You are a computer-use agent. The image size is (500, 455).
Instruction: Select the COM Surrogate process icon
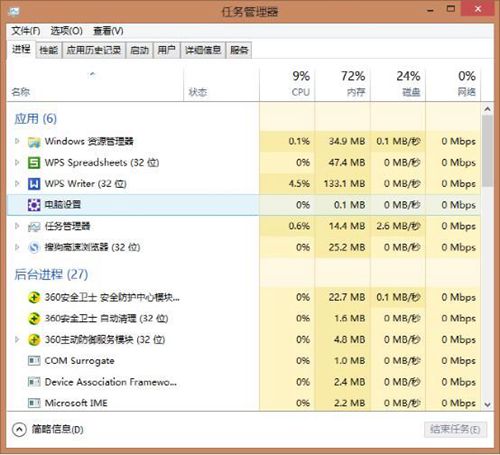click(34, 361)
